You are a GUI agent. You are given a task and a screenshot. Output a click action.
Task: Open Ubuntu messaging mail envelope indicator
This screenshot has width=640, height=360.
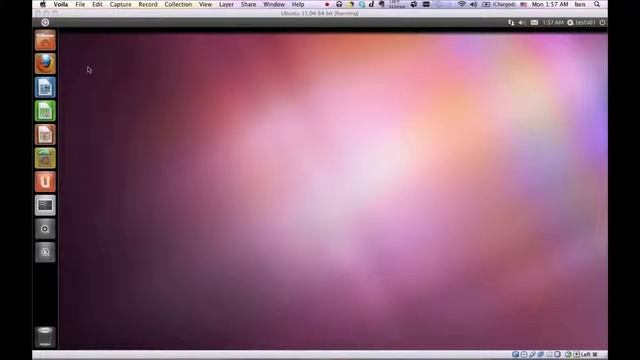click(534, 22)
